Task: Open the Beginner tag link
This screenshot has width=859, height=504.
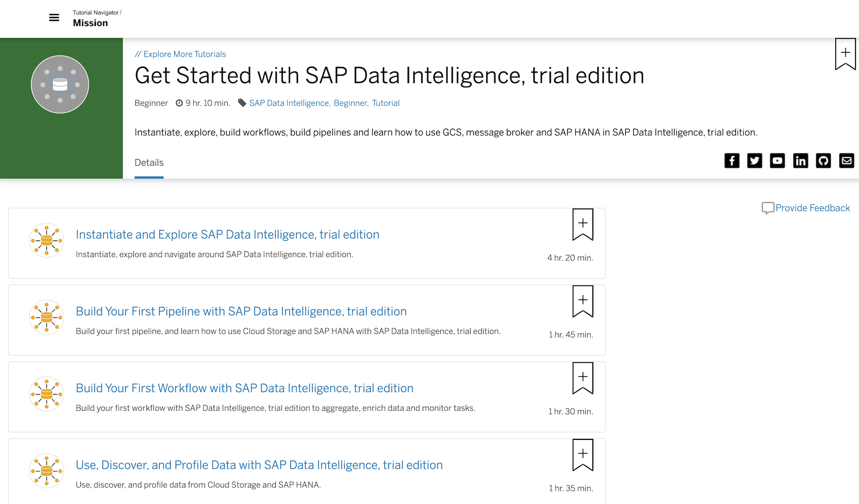Action: [x=350, y=103]
